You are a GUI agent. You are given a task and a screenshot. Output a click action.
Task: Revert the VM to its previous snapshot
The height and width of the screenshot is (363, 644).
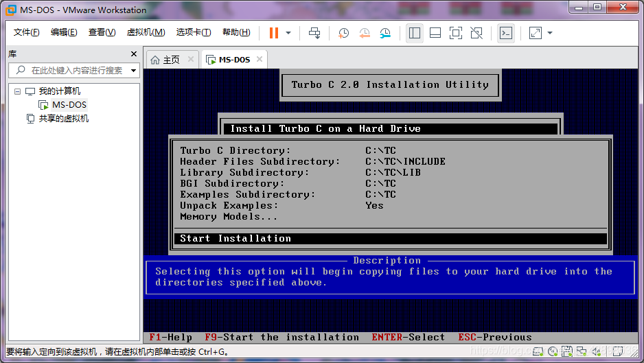tap(365, 33)
